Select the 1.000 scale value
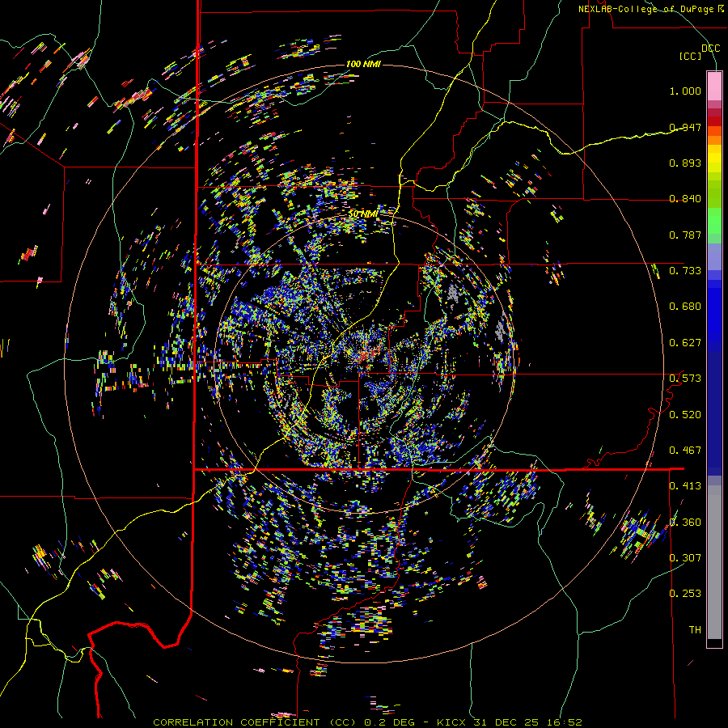Image resolution: width=728 pixels, height=728 pixels. point(685,91)
